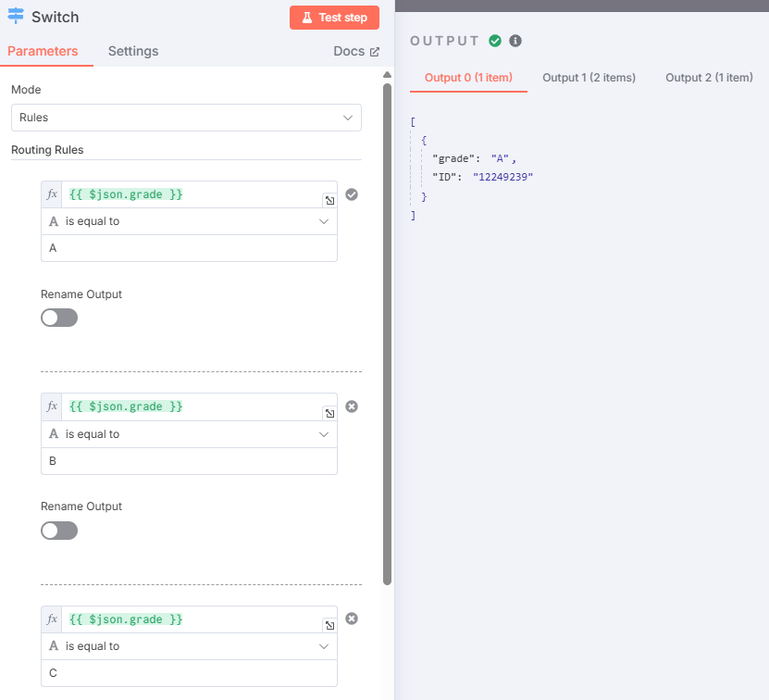Click the green output success check icon
Viewport: 769px width, 700px height.
pos(495,41)
